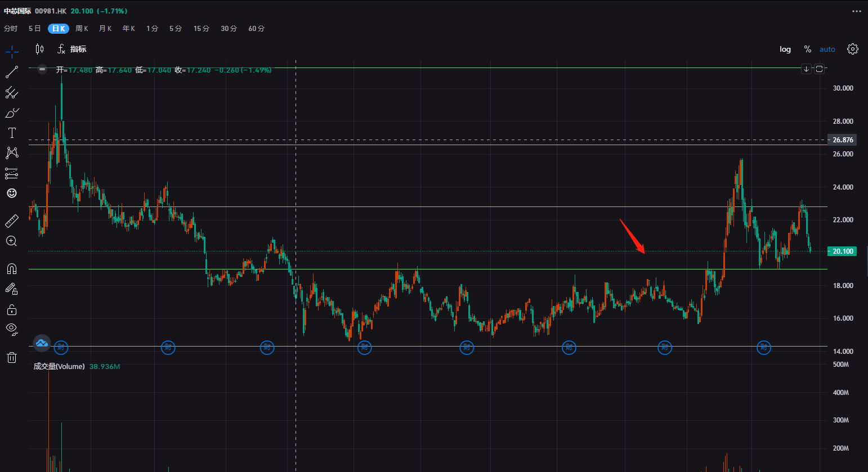Select the trend line drawing tool
Viewport: 868px width, 472px height.
[12, 72]
